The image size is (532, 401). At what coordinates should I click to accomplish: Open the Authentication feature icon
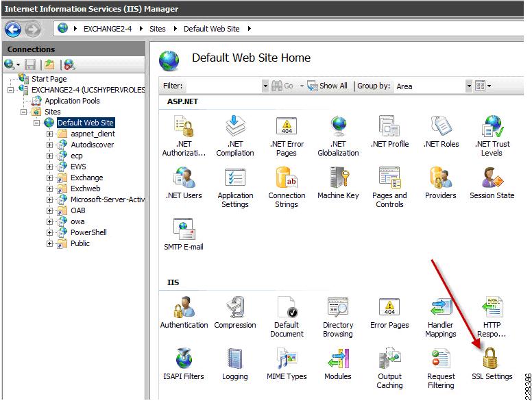tap(184, 313)
